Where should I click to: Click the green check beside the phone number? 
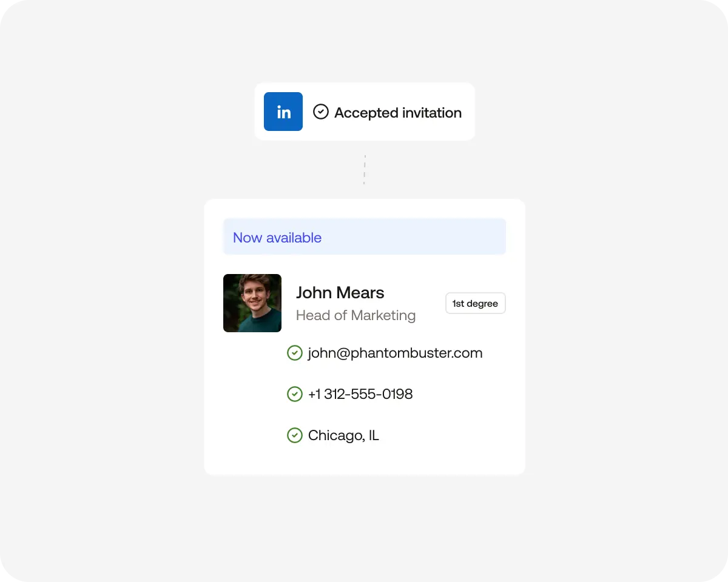pos(294,394)
